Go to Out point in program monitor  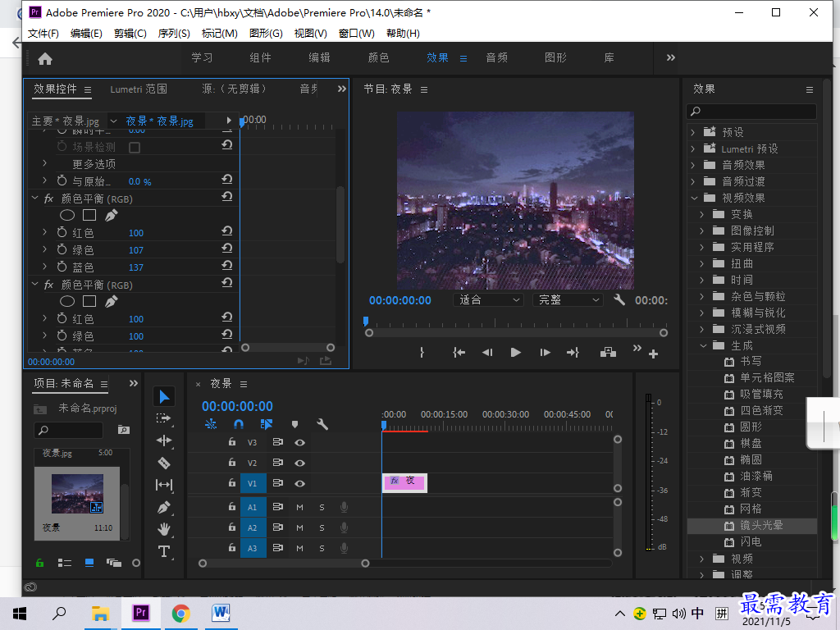tap(573, 352)
